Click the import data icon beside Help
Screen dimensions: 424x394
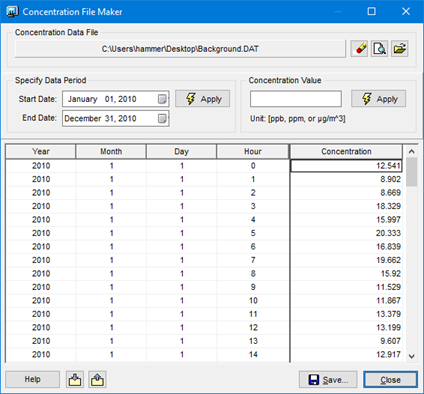tap(75, 379)
